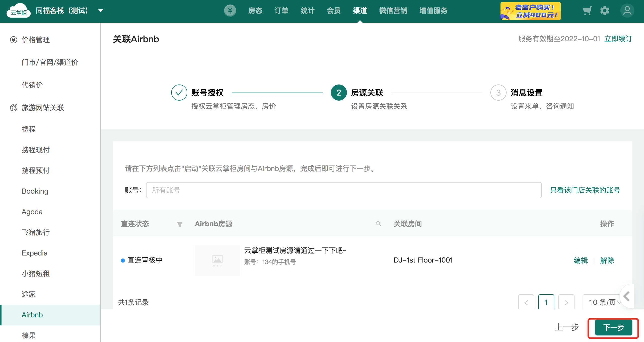Image resolution: width=644 pixels, height=342 pixels.
Task: Open the 10 条/页 page size dropdown
Action: tap(602, 302)
